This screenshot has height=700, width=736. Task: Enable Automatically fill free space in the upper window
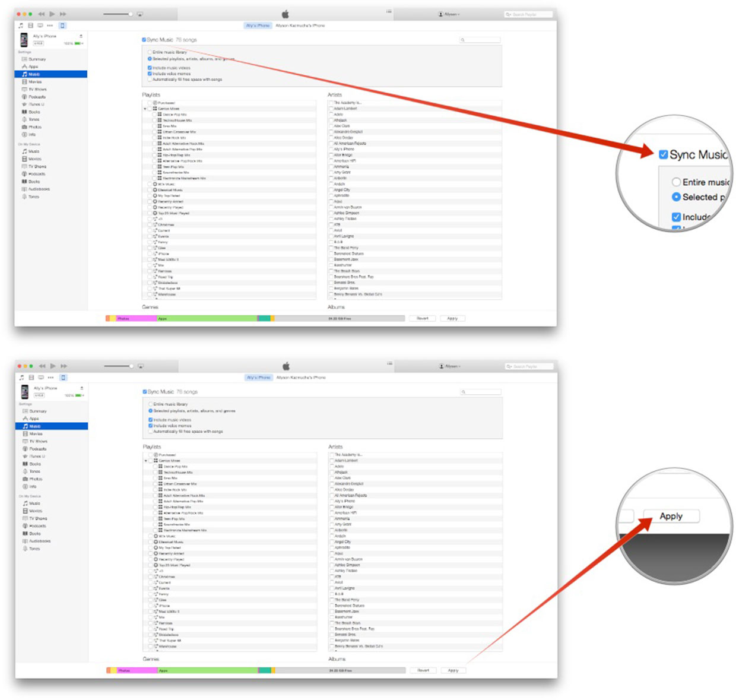[150, 80]
